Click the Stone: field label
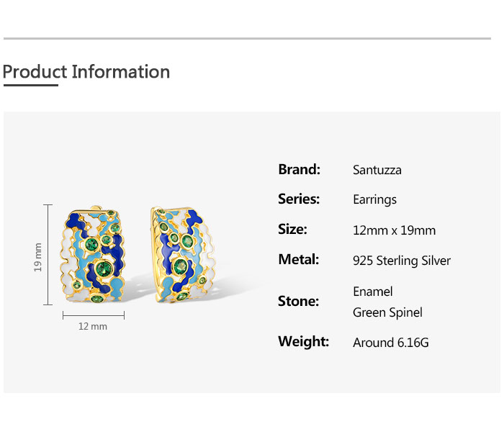The width and height of the screenshot is (504, 429). (298, 302)
